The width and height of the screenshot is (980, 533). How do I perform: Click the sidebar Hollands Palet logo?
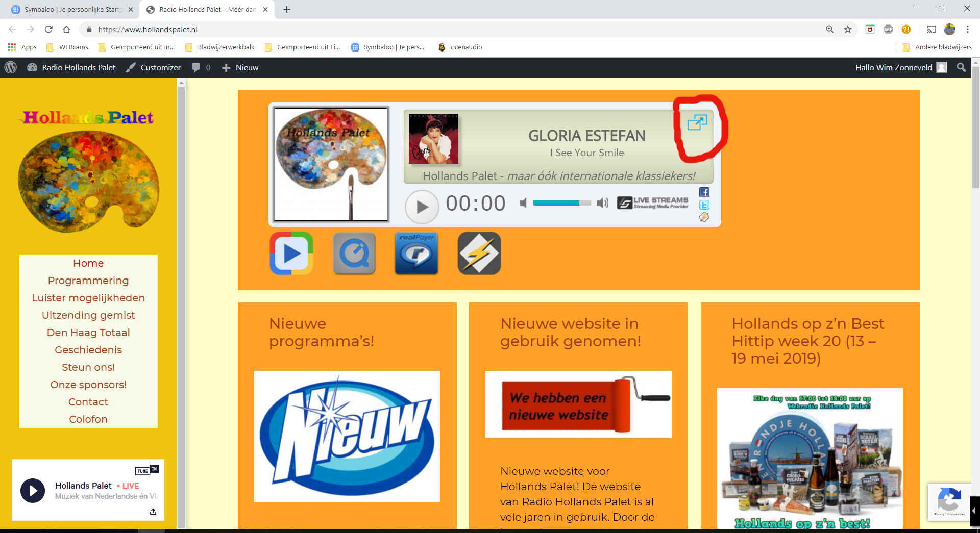[x=88, y=172]
